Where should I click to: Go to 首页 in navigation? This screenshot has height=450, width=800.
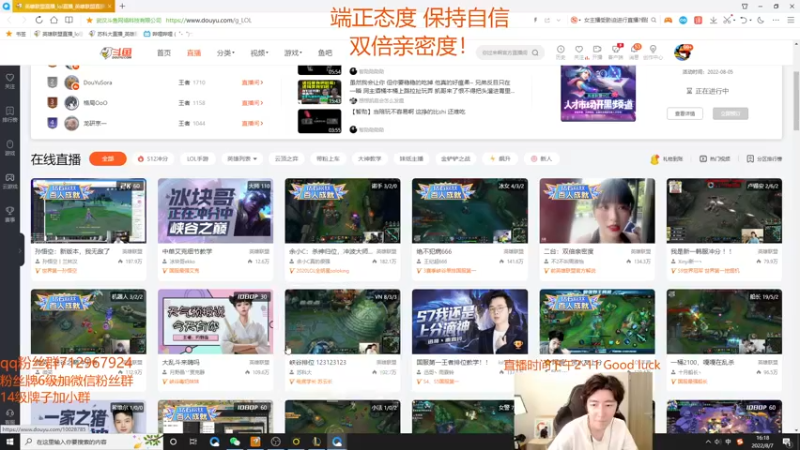pos(164,53)
